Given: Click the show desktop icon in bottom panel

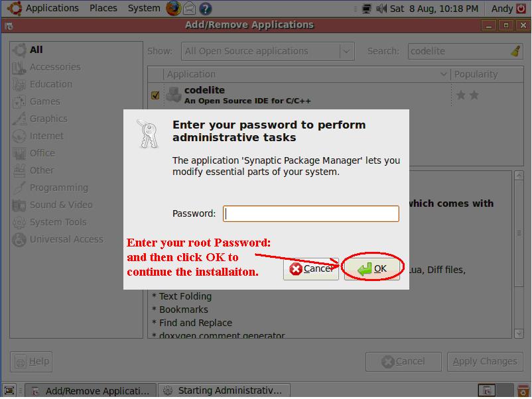Looking at the screenshot, I should [x=9, y=390].
